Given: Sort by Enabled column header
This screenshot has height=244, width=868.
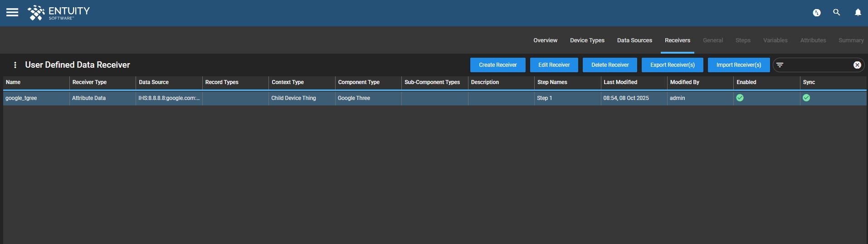Looking at the screenshot, I should click(x=767, y=82).
